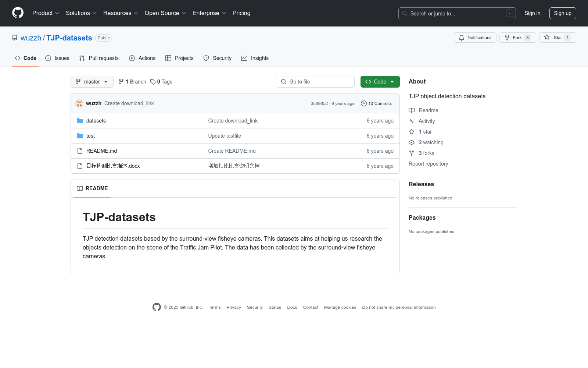The image size is (588, 368).
Task: Open the TJP-datasets repository link
Action: [69, 38]
